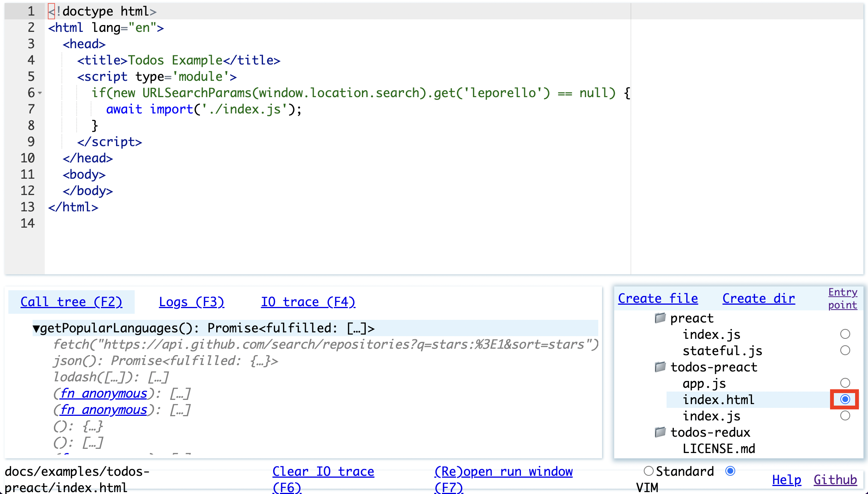Set app.js as the entry point
This screenshot has width=868, height=494.
coord(845,382)
